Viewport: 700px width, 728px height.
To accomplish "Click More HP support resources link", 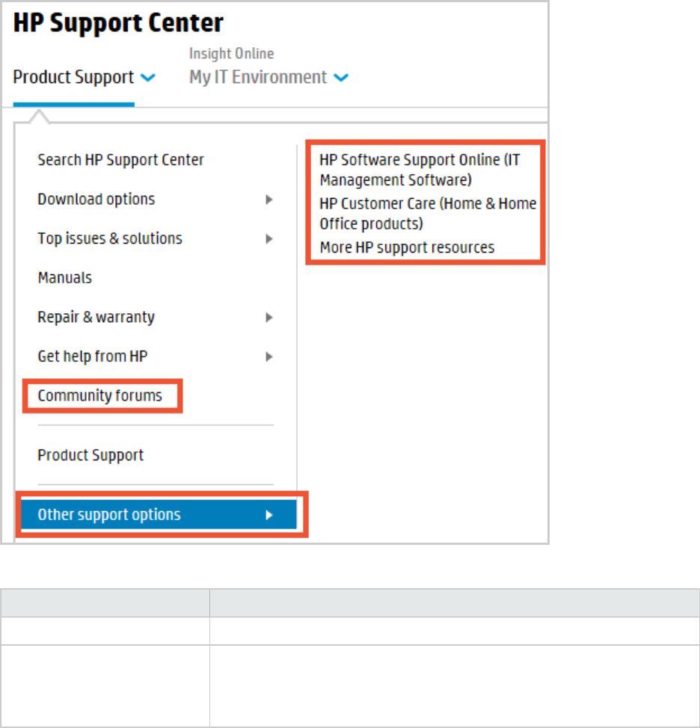I will point(407,247).
